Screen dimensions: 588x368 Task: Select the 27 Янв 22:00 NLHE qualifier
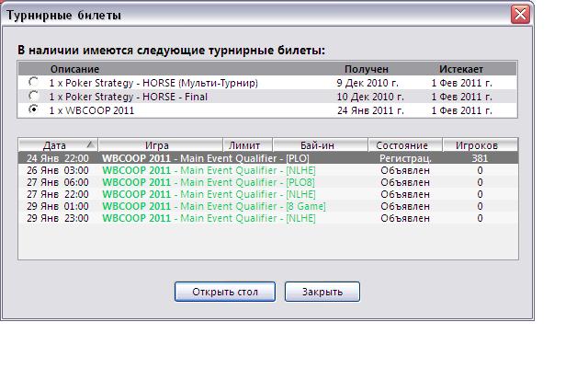[x=268, y=194]
